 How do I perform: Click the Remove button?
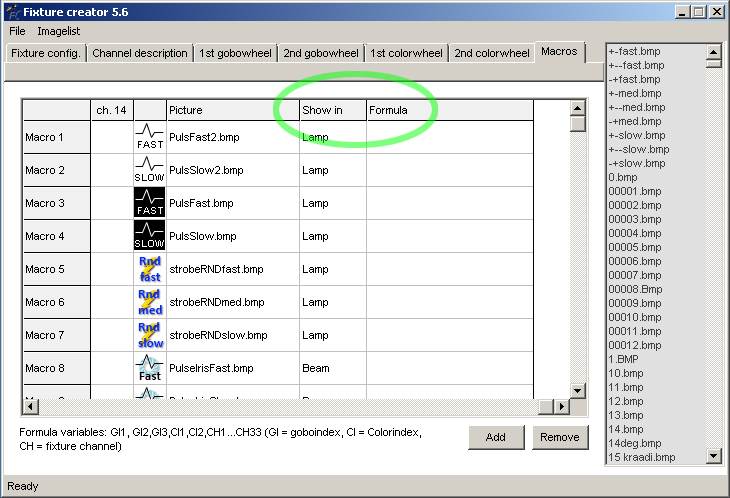[560, 437]
